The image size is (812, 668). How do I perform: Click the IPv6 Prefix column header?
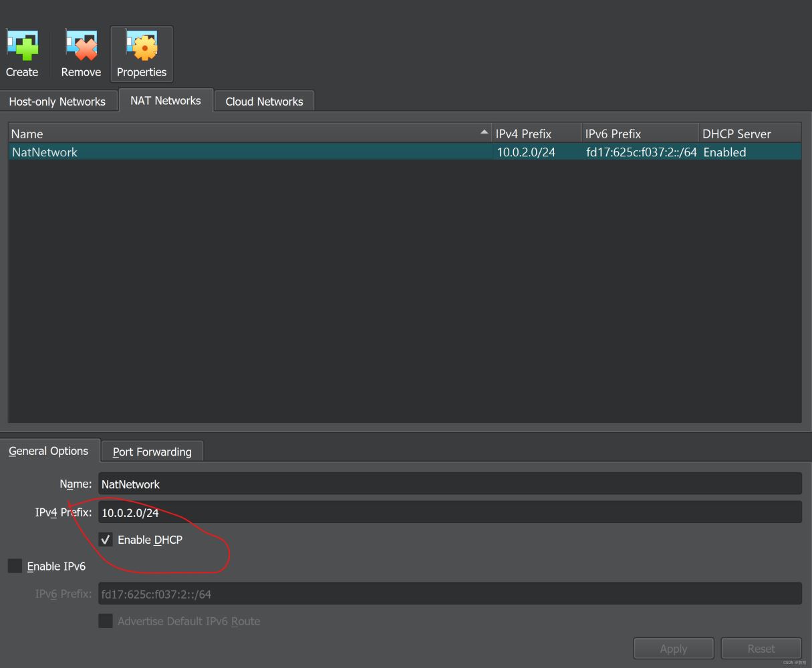(x=638, y=134)
